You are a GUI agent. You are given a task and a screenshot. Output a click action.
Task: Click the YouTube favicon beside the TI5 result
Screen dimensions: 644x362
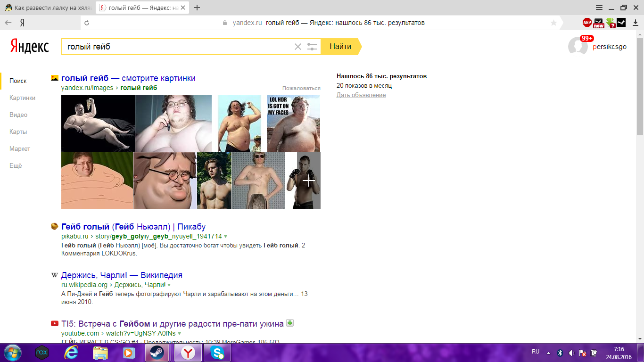55,324
